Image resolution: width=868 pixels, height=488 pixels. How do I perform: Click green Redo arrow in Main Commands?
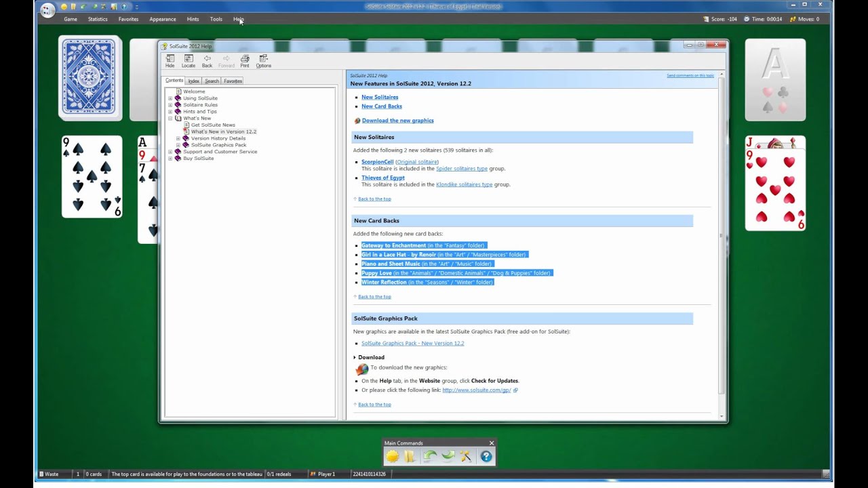(448, 457)
